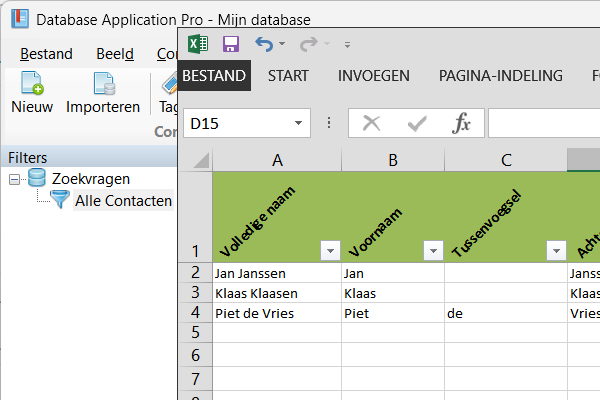Collapse the Zoekvragen tree node
The image size is (600, 400).
click(x=15, y=179)
